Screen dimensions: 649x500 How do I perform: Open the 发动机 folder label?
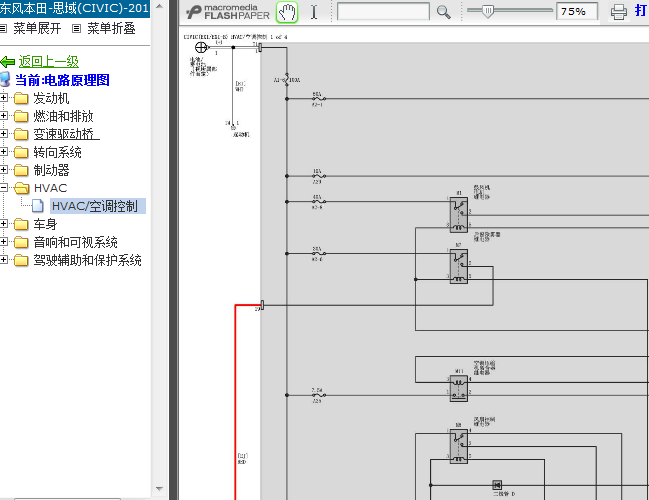pos(51,99)
